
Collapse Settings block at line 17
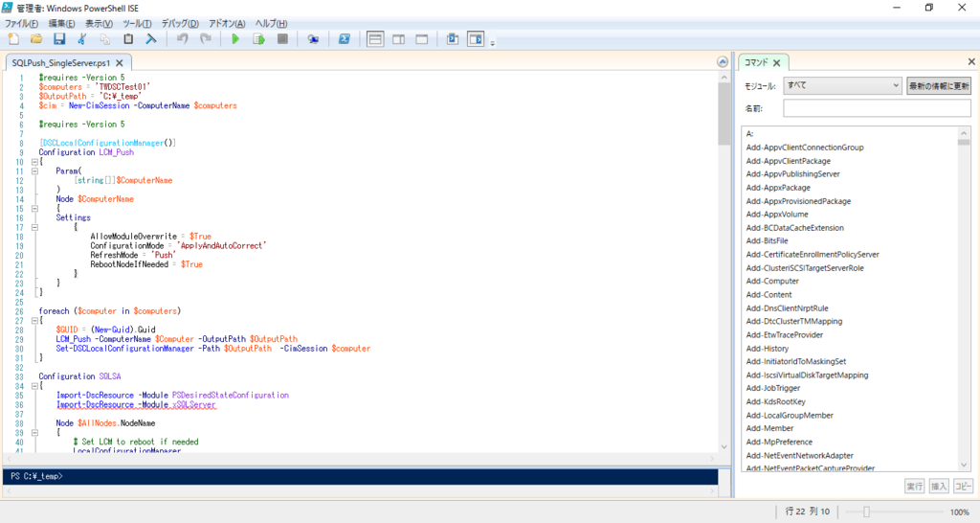pos(35,227)
